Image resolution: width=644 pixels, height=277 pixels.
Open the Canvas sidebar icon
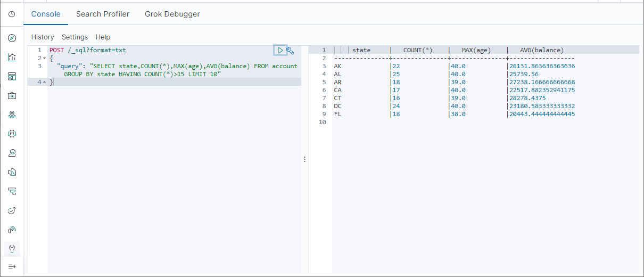[12, 96]
